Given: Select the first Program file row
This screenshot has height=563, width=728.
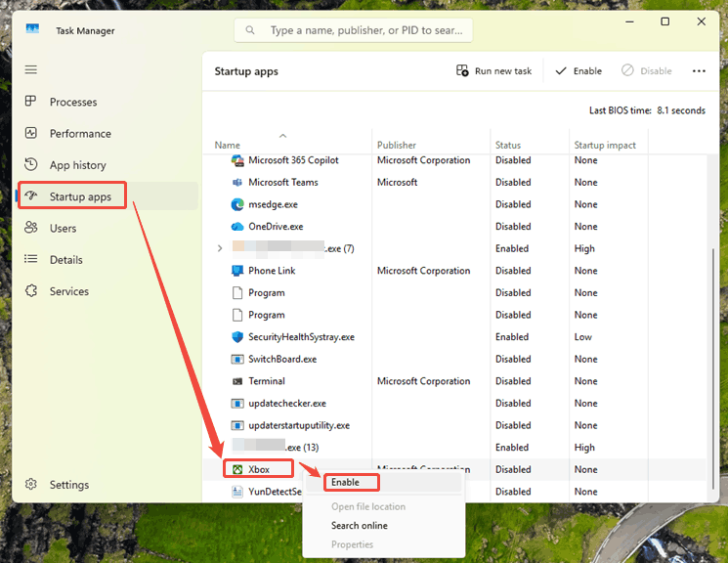Looking at the screenshot, I should [x=455, y=292].
